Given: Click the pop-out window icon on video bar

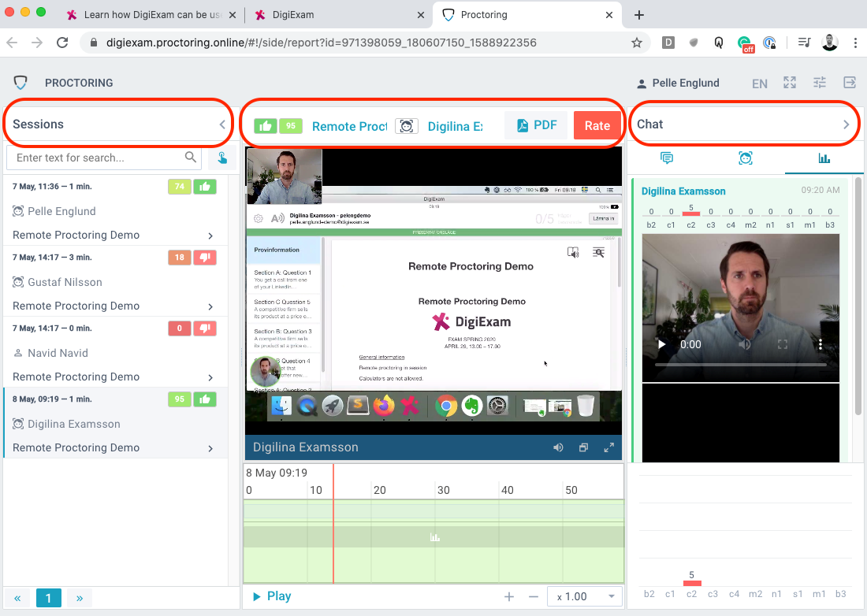Looking at the screenshot, I should pyautogui.click(x=583, y=447).
